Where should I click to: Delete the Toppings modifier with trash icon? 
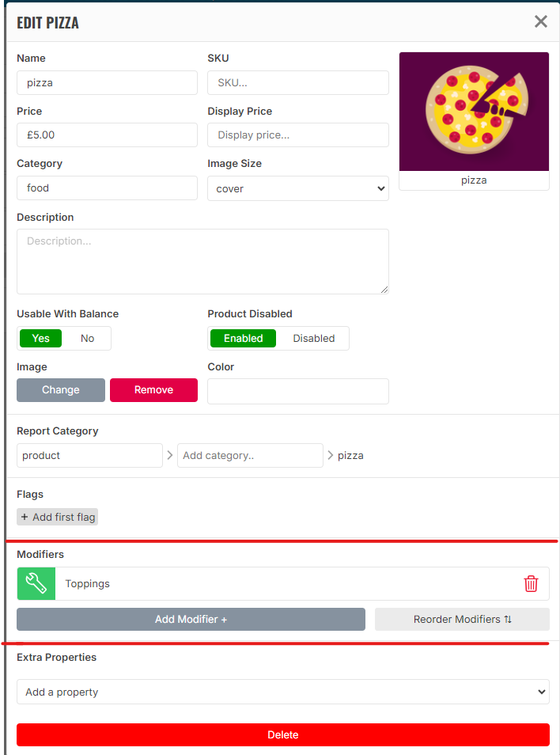pos(531,584)
